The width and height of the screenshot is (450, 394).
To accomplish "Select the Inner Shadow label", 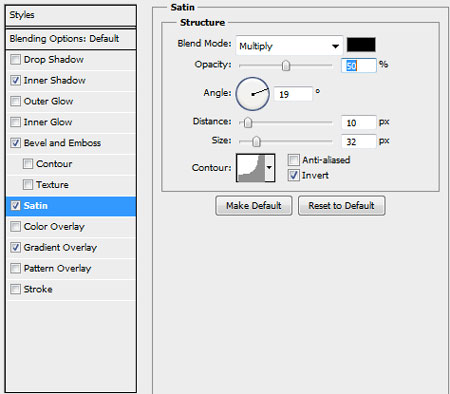I will (55, 80).
